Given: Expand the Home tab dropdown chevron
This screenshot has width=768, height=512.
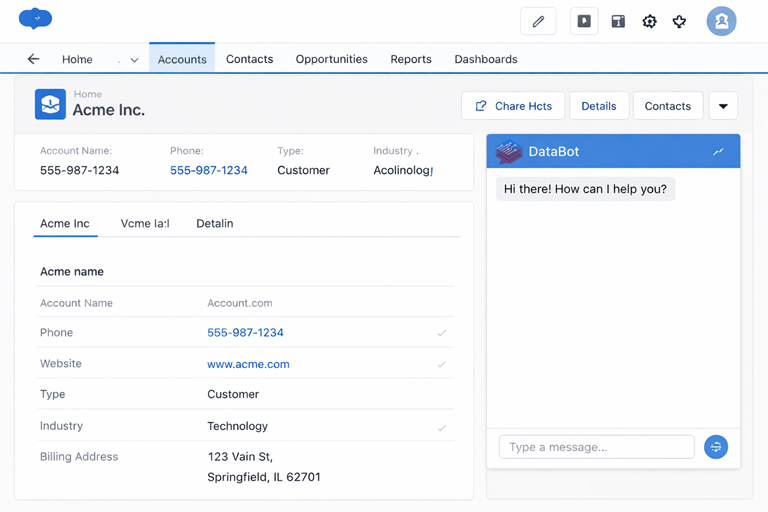Looking at the screenshot, I should (134, 60).
